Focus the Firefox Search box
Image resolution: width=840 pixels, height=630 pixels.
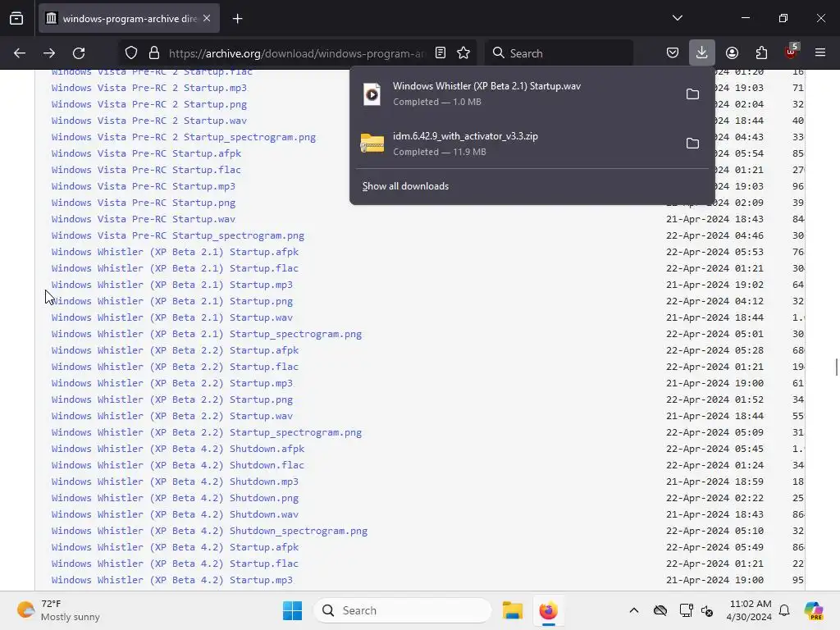tap(559, 53)
